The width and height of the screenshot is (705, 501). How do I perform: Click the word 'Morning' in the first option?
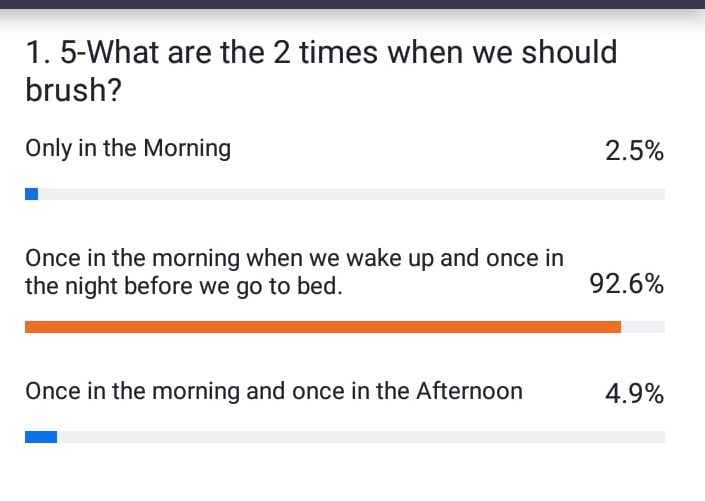pyautogui.click(x=187, y=148)
